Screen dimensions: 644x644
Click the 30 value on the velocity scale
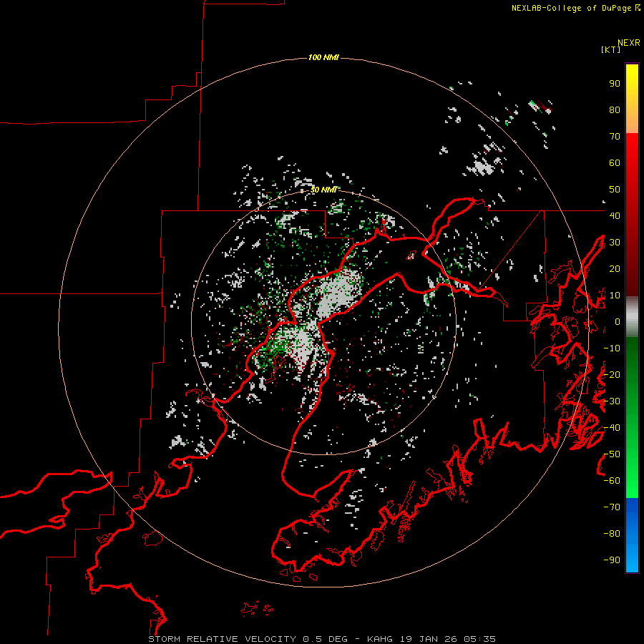click(x=615, y=243)
